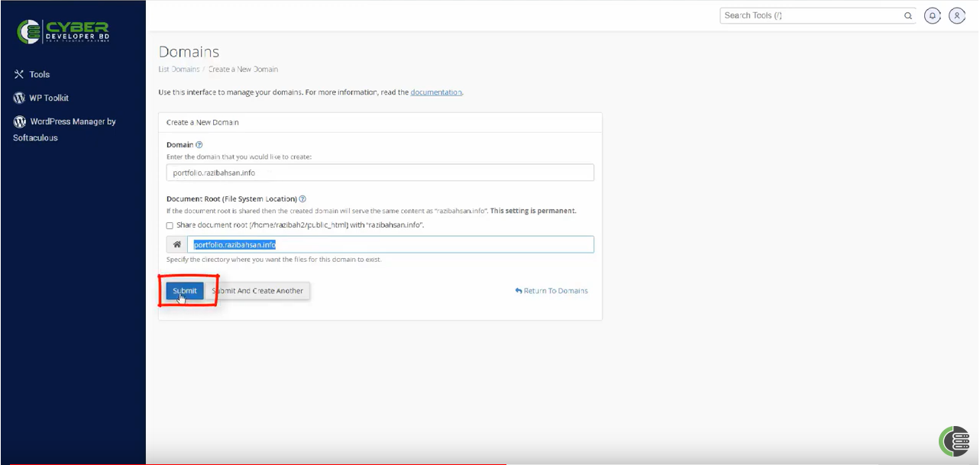980x465 pixels.
Task: Select the Tools sidebar menu item
Action: click(x=39, y=74)
